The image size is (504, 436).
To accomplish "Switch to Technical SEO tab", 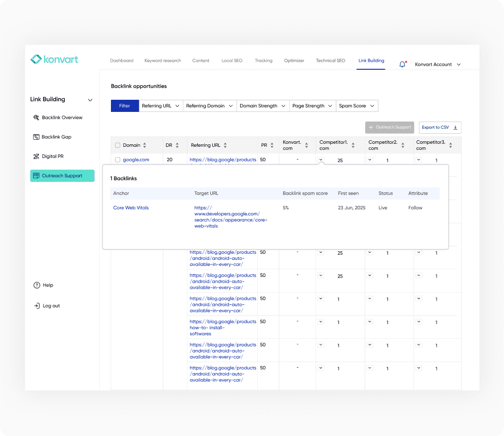I will pos(330,60).
